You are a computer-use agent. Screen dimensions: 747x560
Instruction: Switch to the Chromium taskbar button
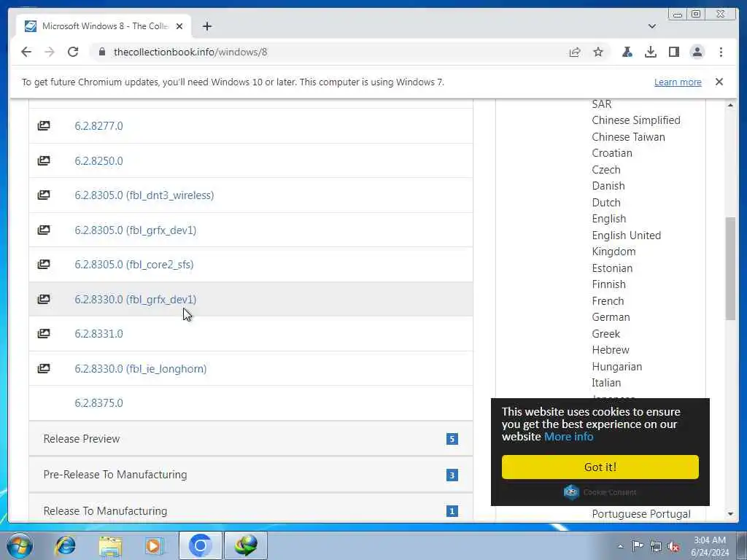[x=200, y=545]
